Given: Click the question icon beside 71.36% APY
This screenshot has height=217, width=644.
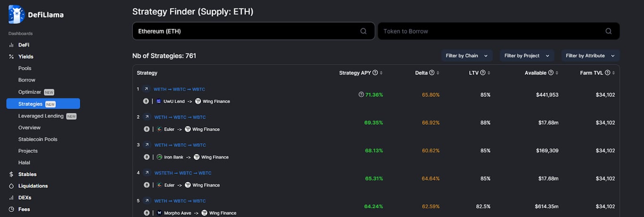Looking at the screenshot, I should (x=361, y=95).
